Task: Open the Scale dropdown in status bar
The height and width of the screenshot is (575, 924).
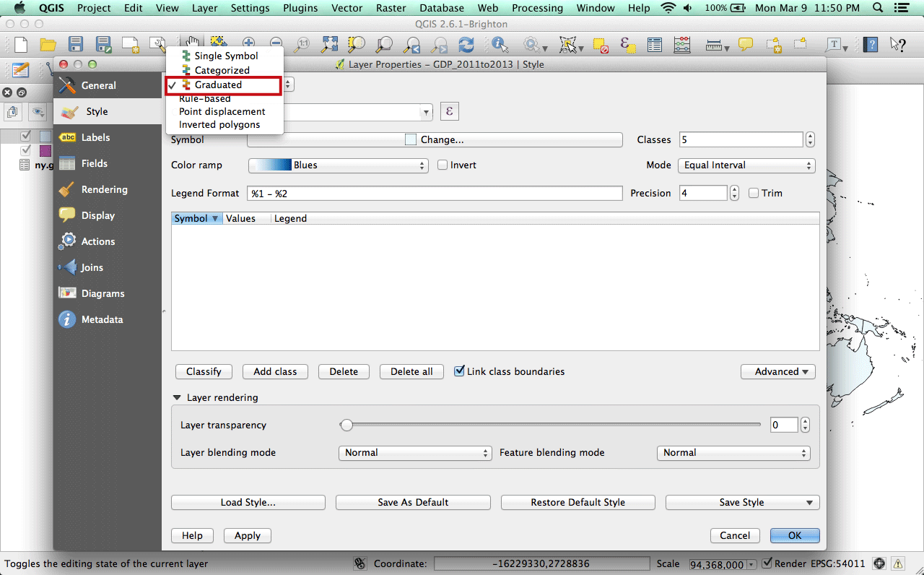Action: pyautogui.click(x=751, y=564)
